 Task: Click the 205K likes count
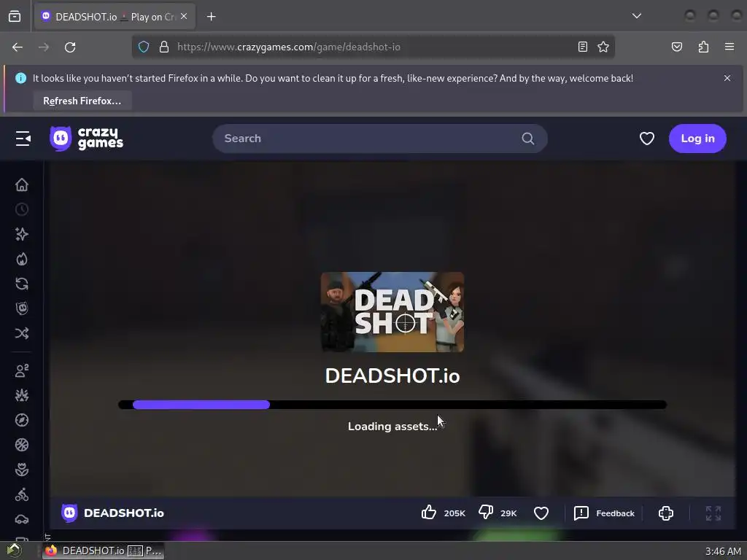454,513
